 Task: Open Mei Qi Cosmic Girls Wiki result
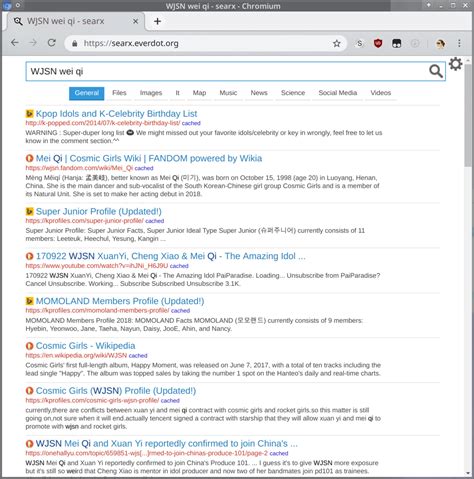pos(149,158)
